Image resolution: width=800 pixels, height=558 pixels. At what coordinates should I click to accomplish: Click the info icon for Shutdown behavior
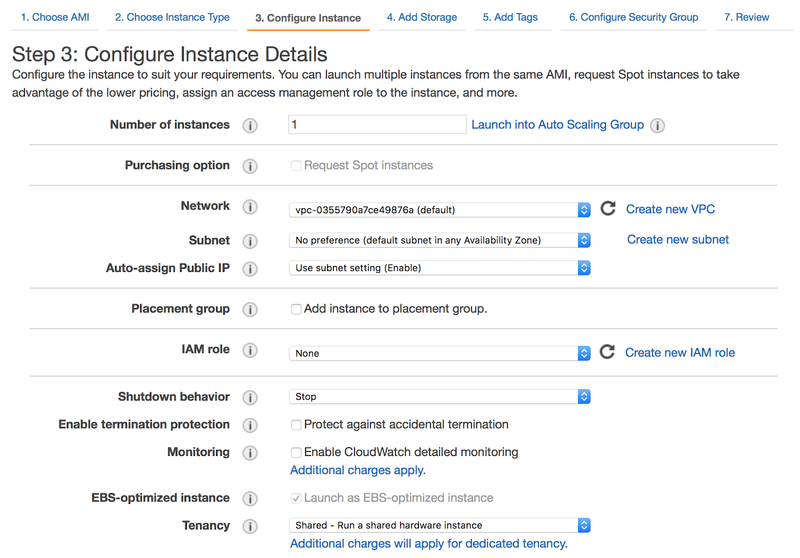tap(250, 398)
